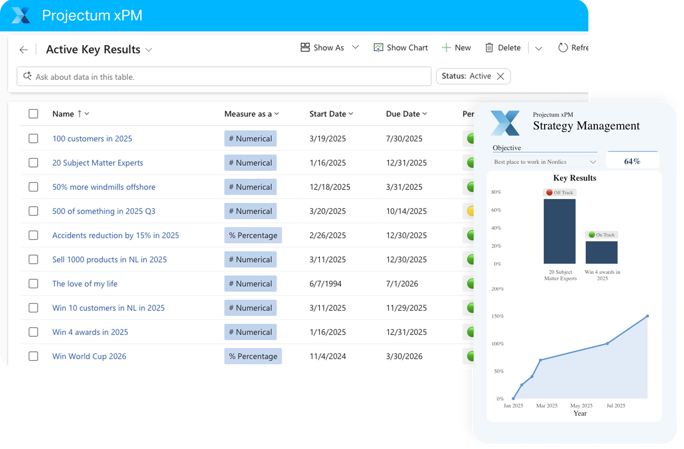The image size is (684, 449).
Task: Toggle the select-all checkbox in table header
Action: [x=33, y=114]
